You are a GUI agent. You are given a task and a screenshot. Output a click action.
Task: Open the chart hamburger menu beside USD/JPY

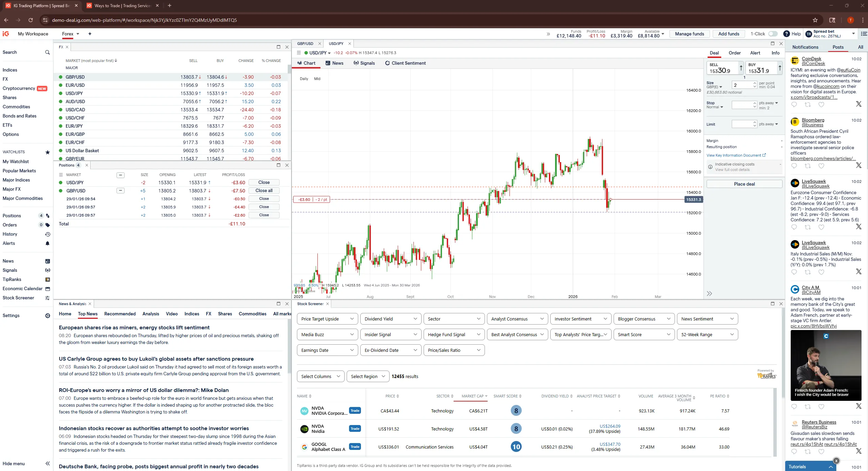[299, 53]
